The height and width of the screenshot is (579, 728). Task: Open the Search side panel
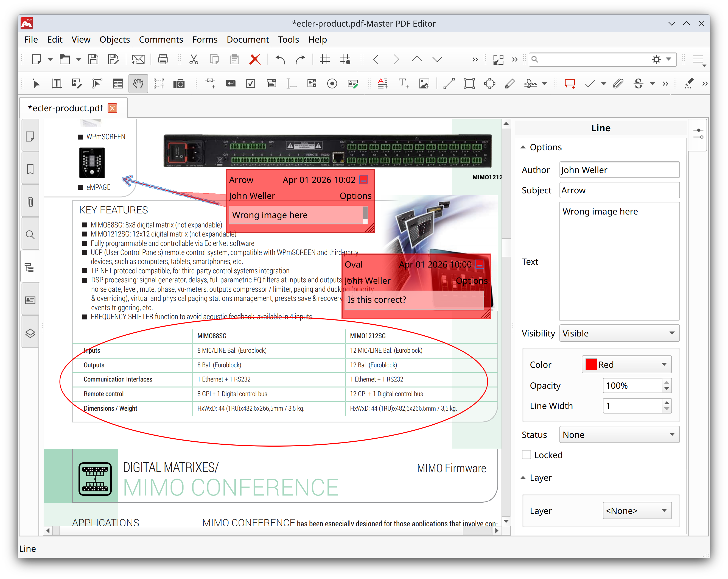(x=30, y=235)
